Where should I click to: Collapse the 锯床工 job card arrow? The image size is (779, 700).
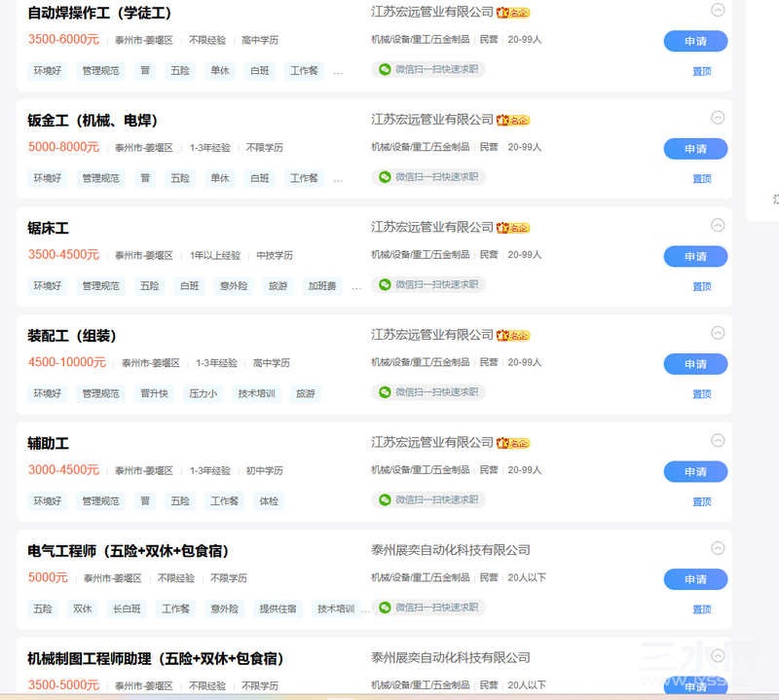coord(718,225)
